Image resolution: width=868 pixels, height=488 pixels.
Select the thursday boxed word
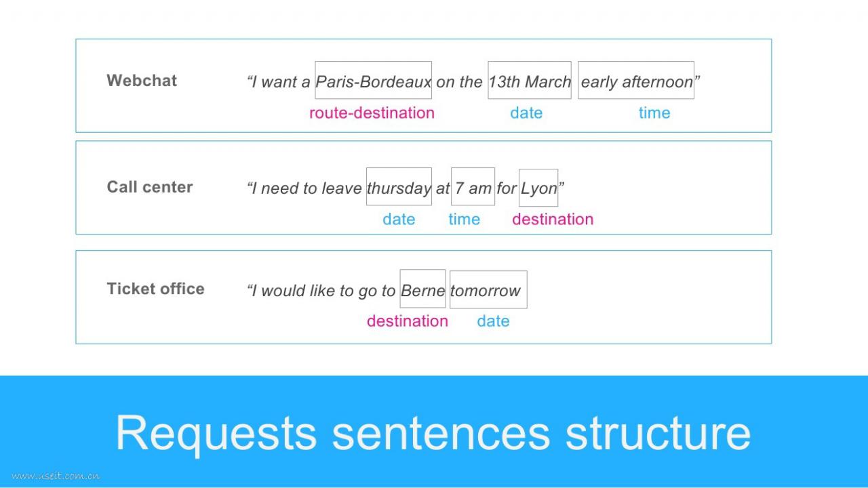click(399, 186)
